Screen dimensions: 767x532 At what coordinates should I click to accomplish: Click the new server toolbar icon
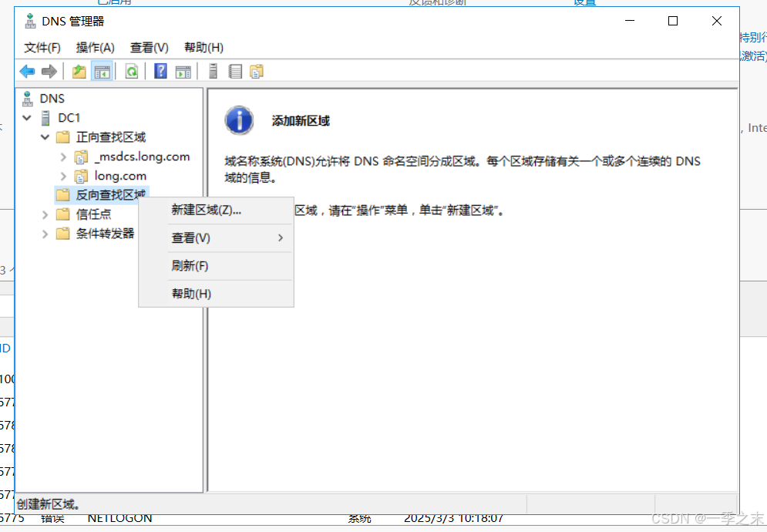[213, 72]
